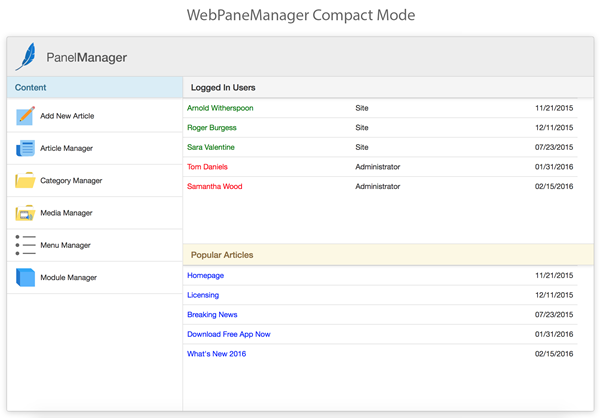This screenshot has width=600, height=418.
Task: Open the Add New Article menu item
Action: tap(67, 116)
